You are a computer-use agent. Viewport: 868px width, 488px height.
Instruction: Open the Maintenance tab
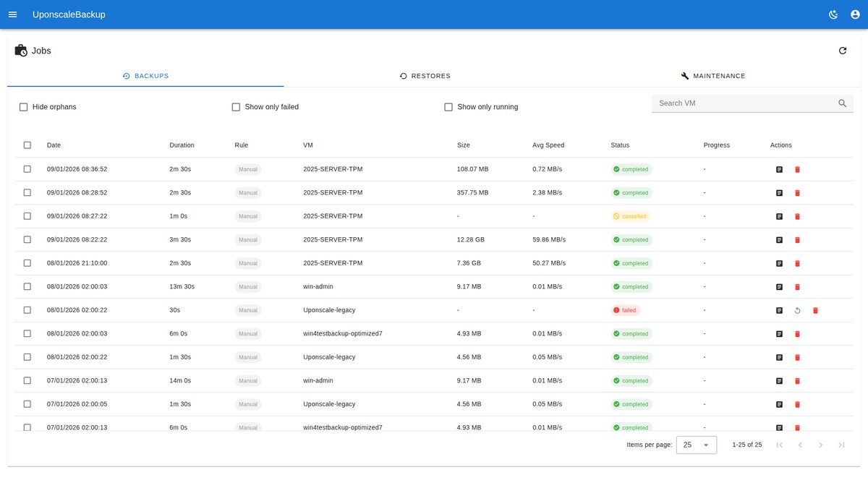[712, 76]
